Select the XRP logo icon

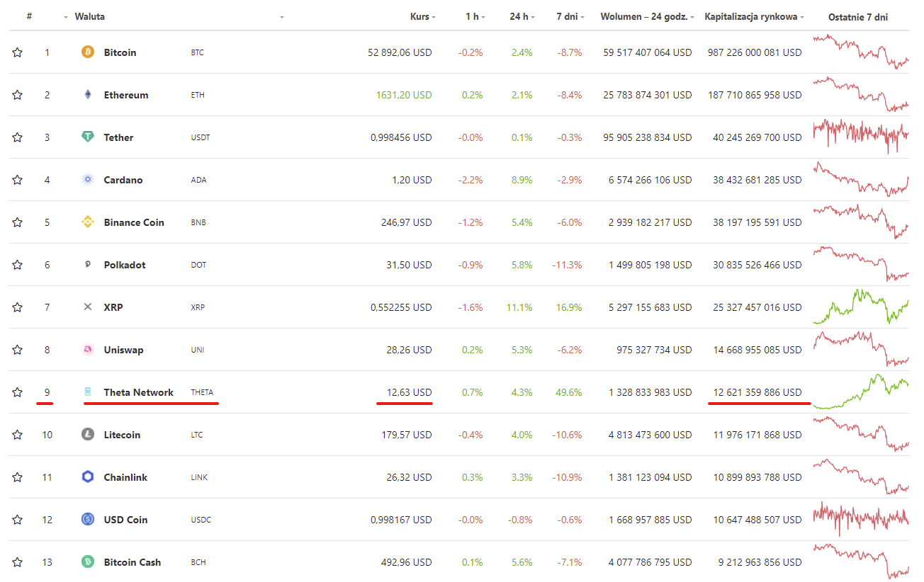(88, 307)
